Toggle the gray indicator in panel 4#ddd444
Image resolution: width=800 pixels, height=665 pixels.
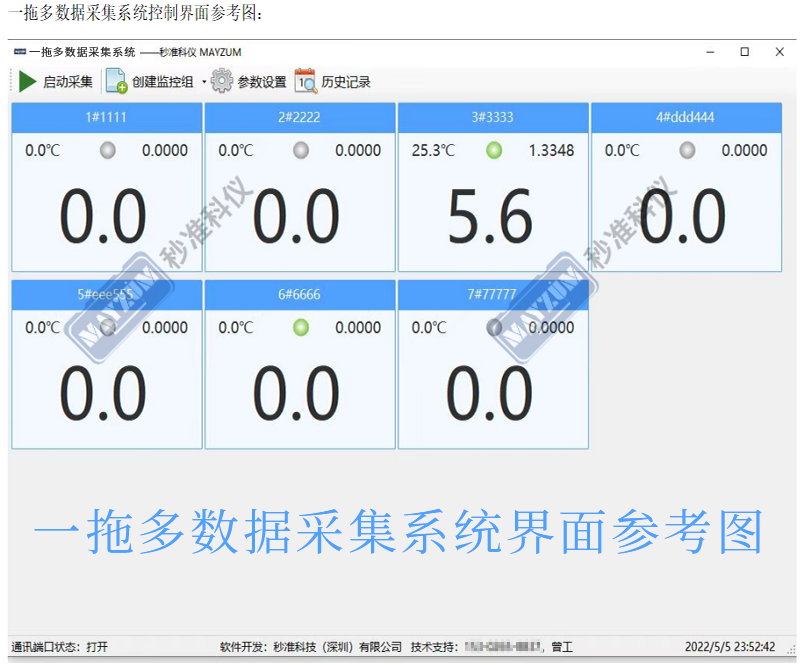click(687, 151)
